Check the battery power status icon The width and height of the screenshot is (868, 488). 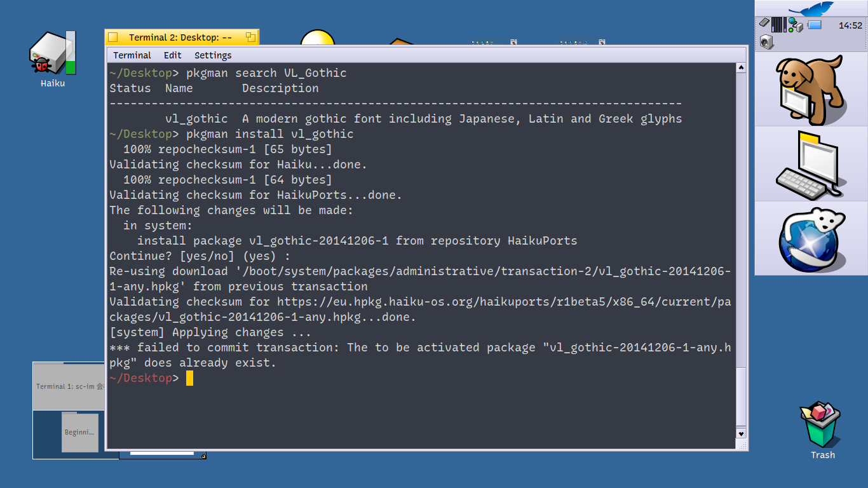(x=815, y=25)
